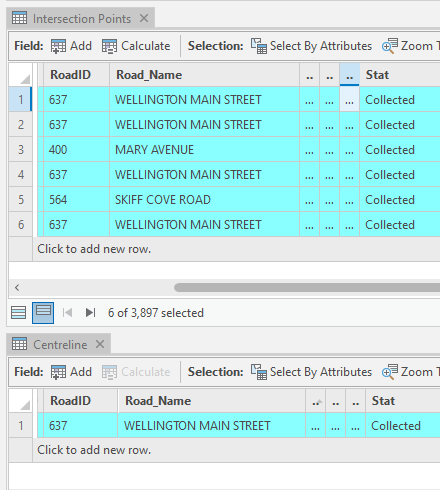Click Stat column header in Centreline table
Screen dimensions: 440x490
403,401
